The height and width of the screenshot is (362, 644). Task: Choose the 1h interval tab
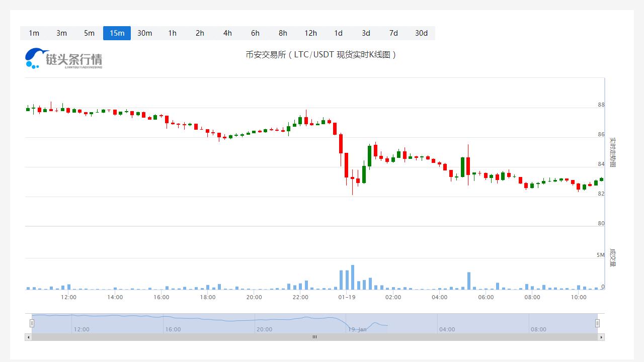(172, 33)
